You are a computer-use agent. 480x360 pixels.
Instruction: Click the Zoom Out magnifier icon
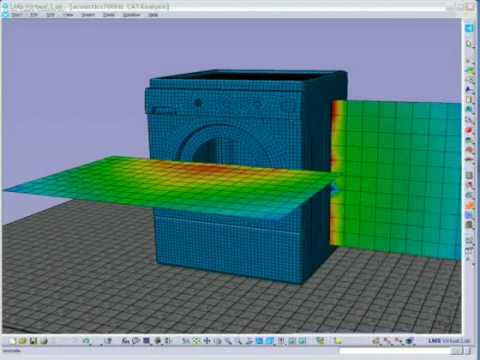(238, 341)
